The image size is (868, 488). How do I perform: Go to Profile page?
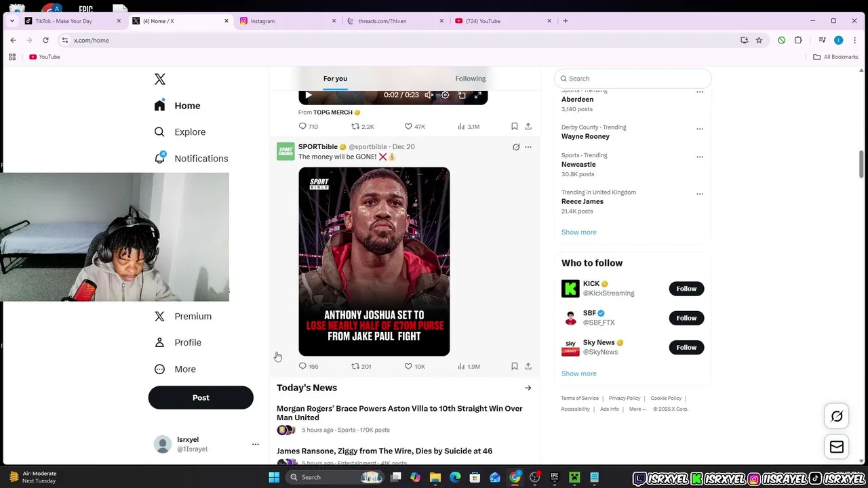pos(178,343)
